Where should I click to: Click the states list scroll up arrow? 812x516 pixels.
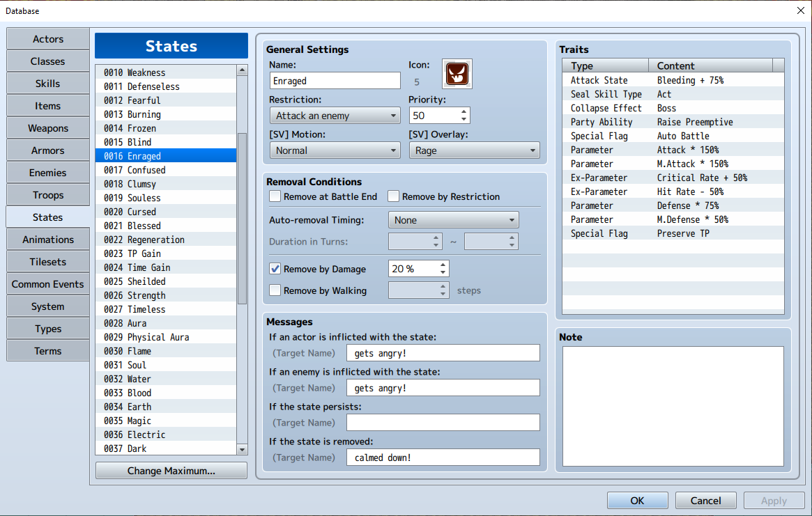tap(242, 70)
